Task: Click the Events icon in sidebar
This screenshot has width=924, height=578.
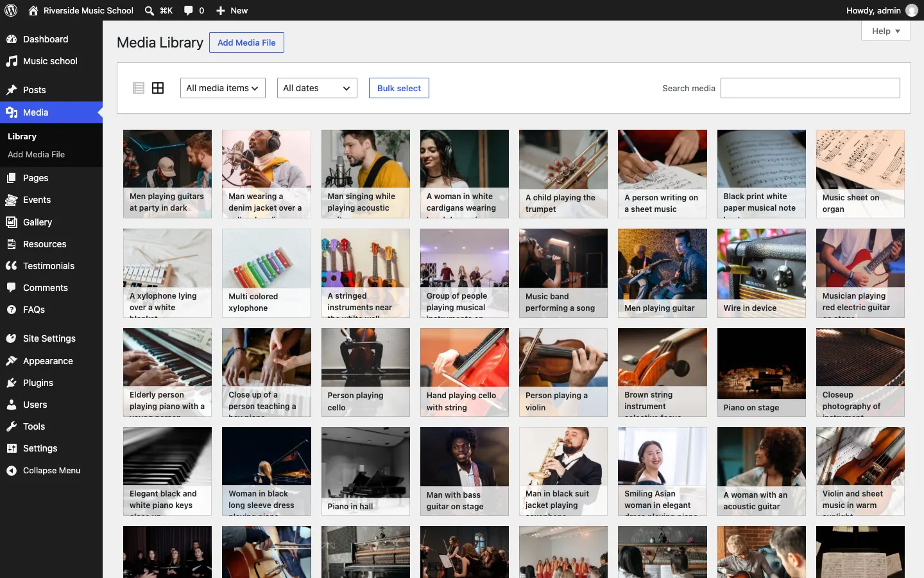Action: coord(12,200)
